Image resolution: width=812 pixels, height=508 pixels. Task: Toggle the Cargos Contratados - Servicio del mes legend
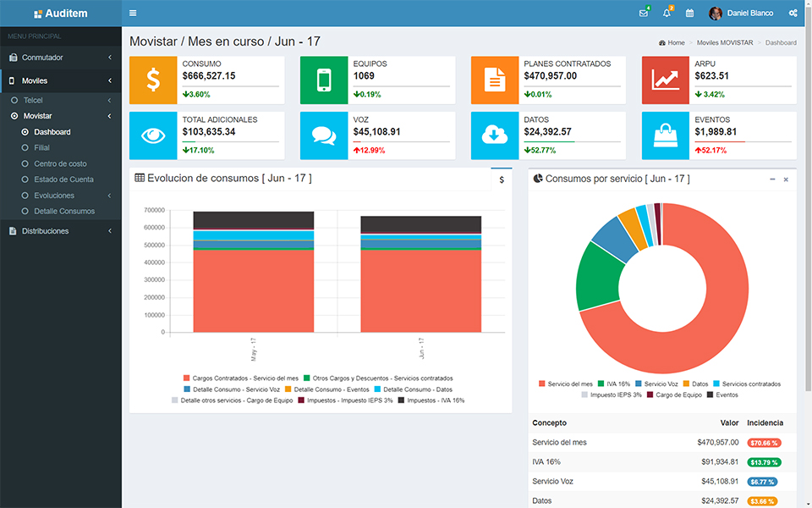tap(241, 378)
